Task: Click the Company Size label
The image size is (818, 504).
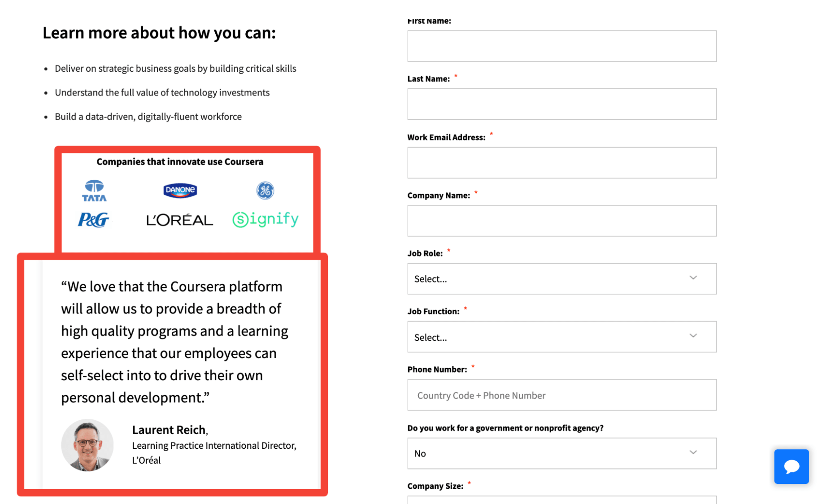Action: (435, 486)
